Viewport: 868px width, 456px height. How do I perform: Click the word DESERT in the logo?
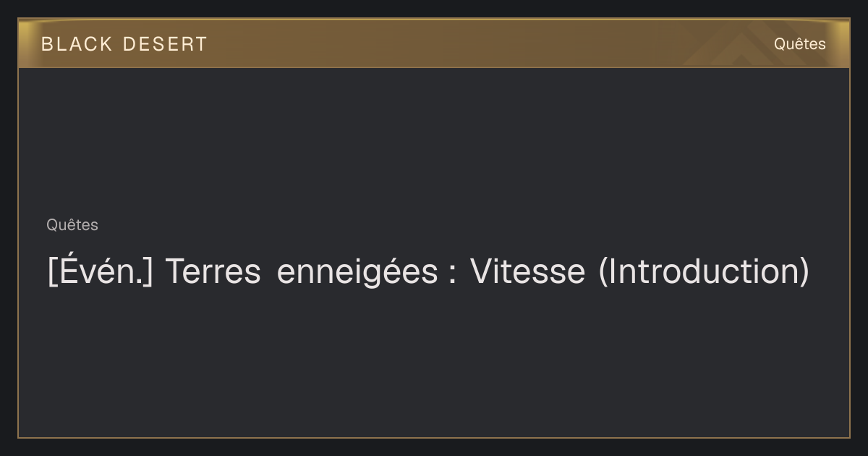pyautogui.click(x=165, y=44)
